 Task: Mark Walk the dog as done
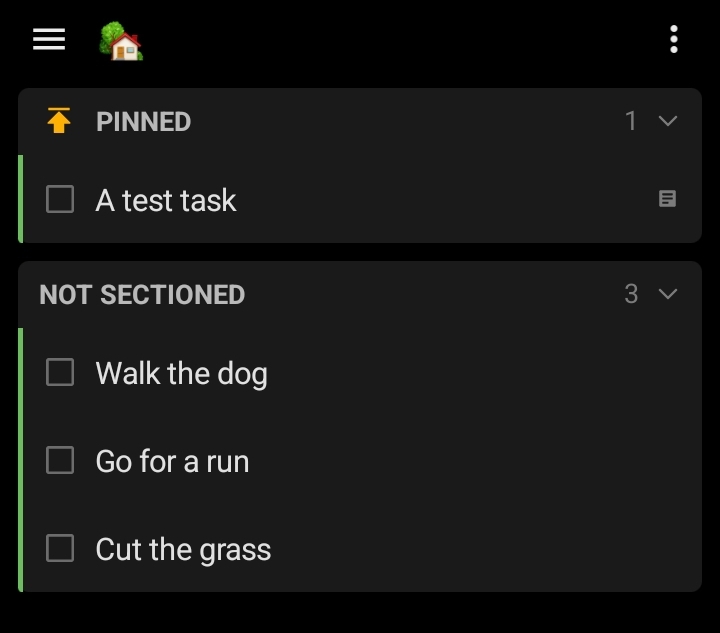[60, 373]
